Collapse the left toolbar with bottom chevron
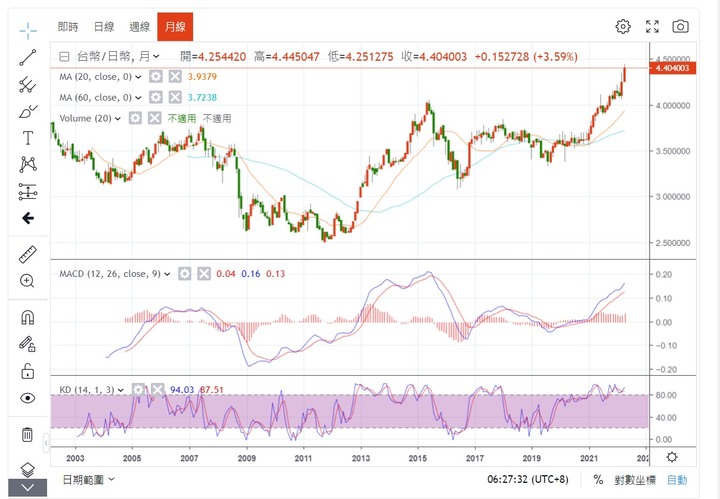The image size is (720, 499). coord(28,488)
